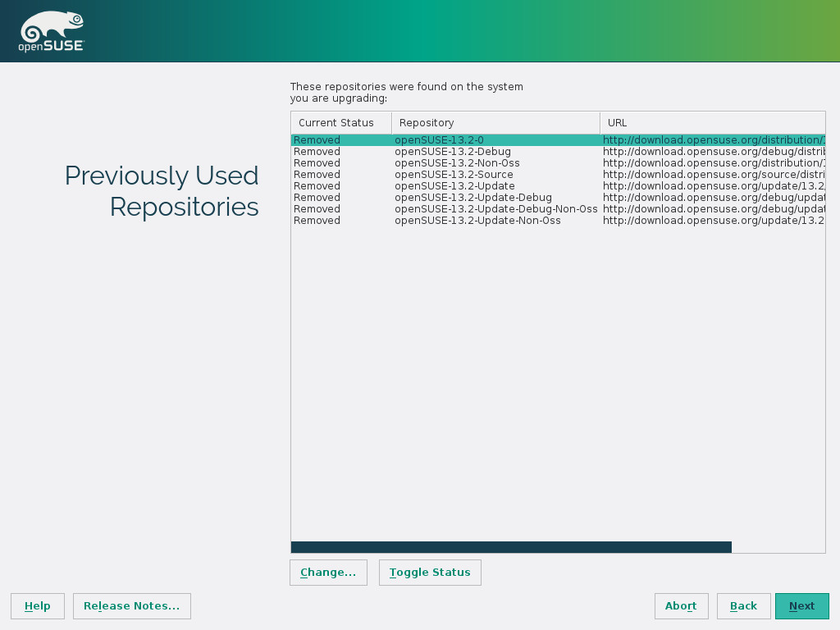View the Release Notes
Viewport: 840px width, 630px height.
point(131,606)
